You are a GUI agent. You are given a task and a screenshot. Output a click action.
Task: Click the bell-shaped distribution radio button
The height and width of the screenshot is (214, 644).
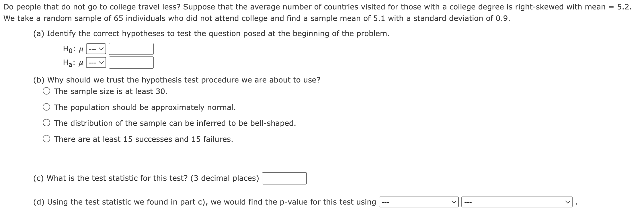coord(46,123)
